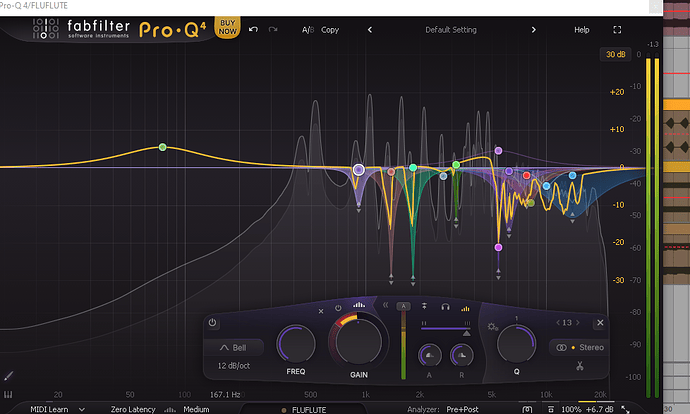Click the release R knob
Viewport: 690px width, 414px height.
pyautogui.click(x=462, y=355)
